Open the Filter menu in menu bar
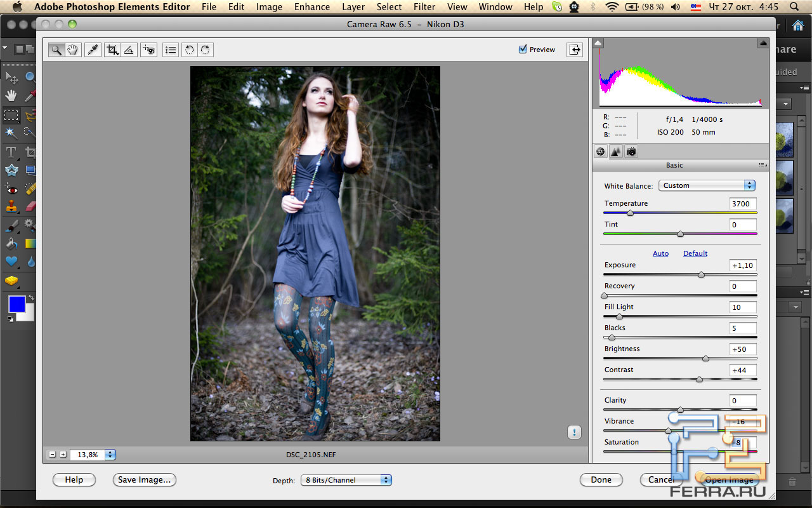The height and width of the screenshot is (508, 812). [x=424, y=7]
